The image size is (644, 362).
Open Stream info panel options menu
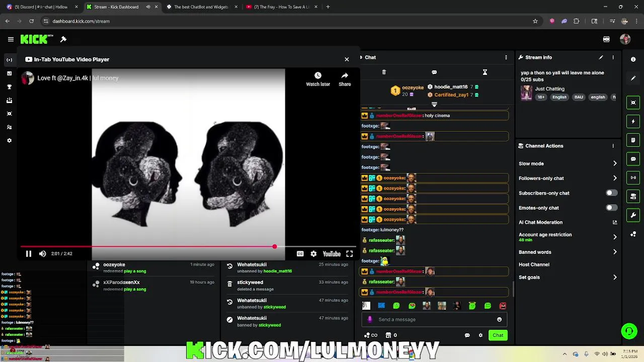(x=613, y=57)
